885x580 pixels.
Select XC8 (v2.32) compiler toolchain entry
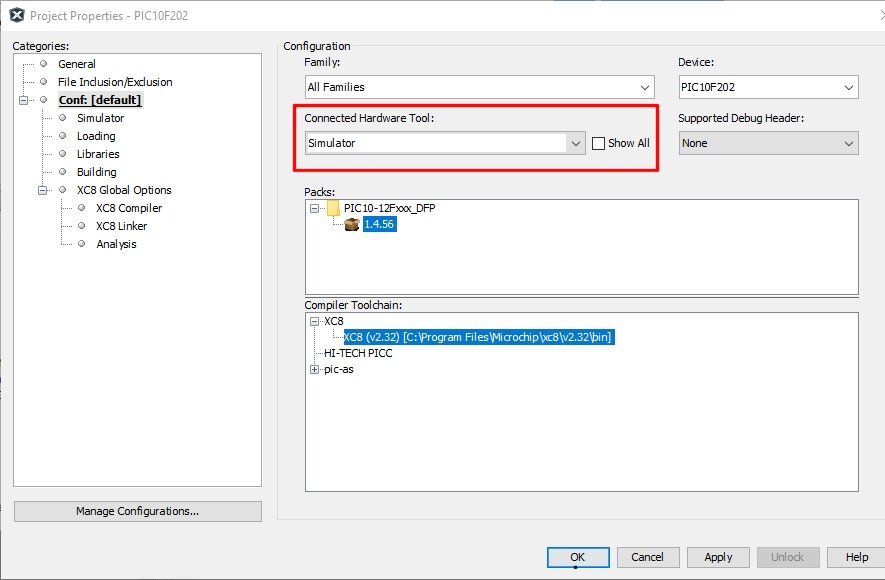coord(479,337)
